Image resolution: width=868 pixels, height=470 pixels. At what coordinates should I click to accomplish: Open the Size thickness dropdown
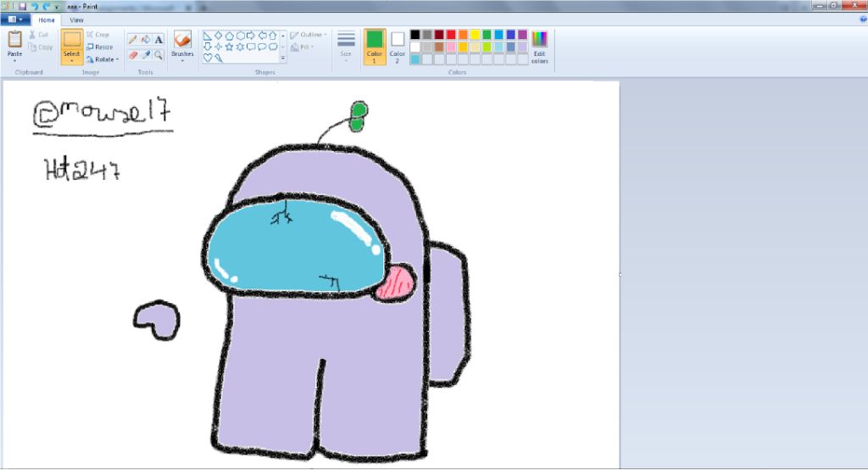click(346, 47)
